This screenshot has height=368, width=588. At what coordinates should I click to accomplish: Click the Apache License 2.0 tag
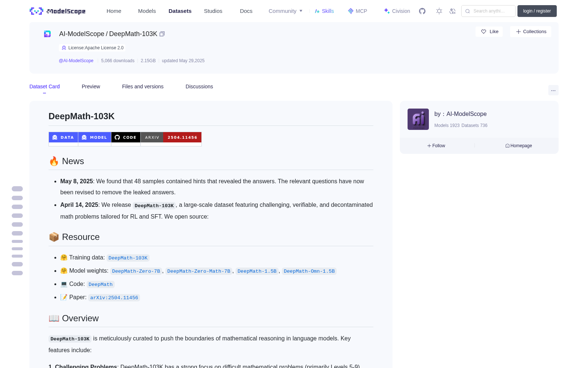point(92,48)
